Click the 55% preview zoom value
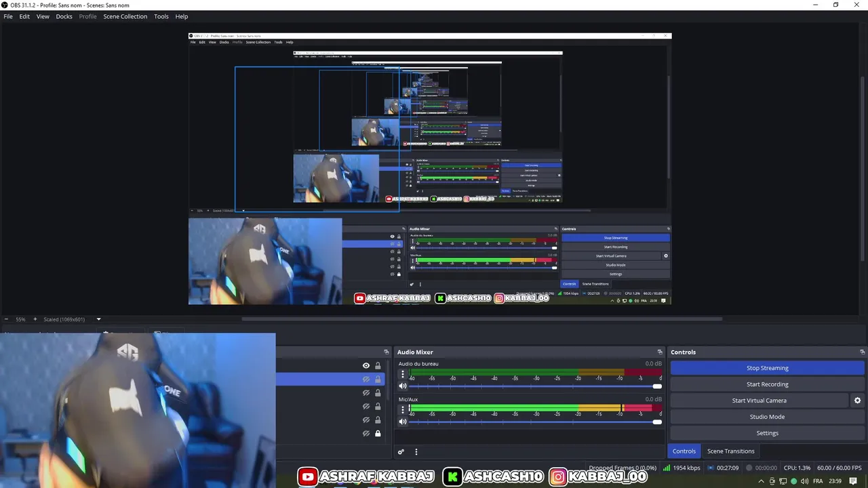This screenshot has height=488, width=868. (20, 319)
